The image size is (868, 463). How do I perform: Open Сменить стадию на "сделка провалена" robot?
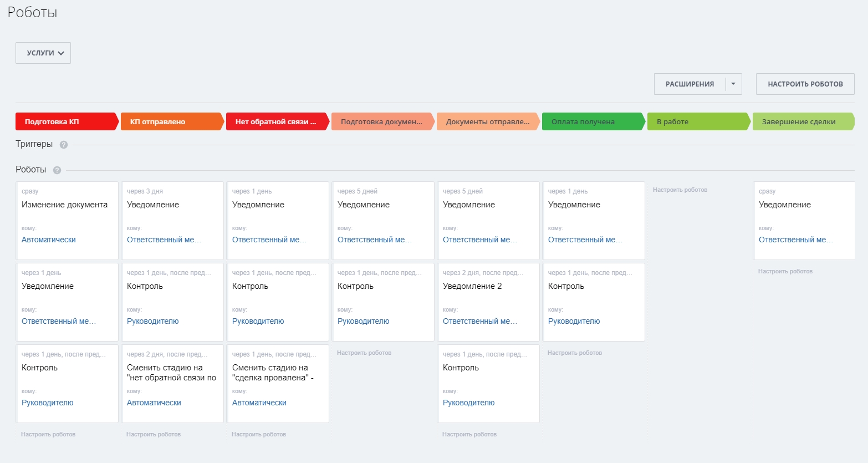(273, 373)
